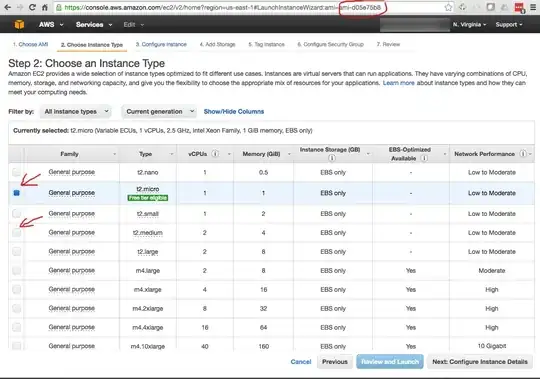Image resolution: width=540 pixels, height=379 pixels.
Task: Select the 2. Choose Instance Type tab
Action: [92, 45]
